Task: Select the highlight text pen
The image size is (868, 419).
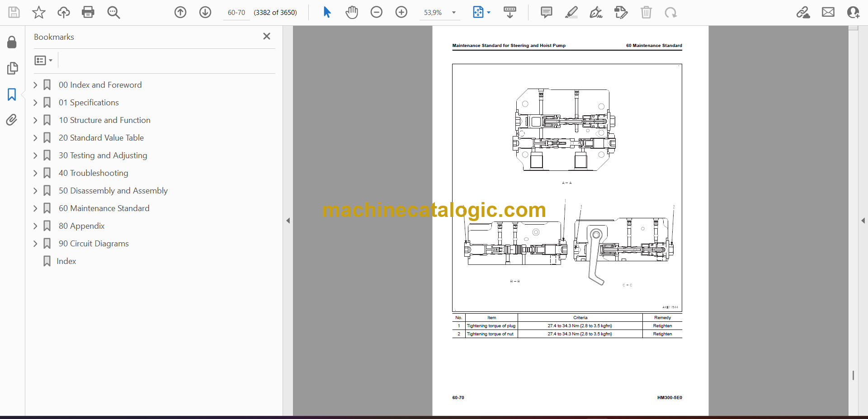Action: click(571, 12)
